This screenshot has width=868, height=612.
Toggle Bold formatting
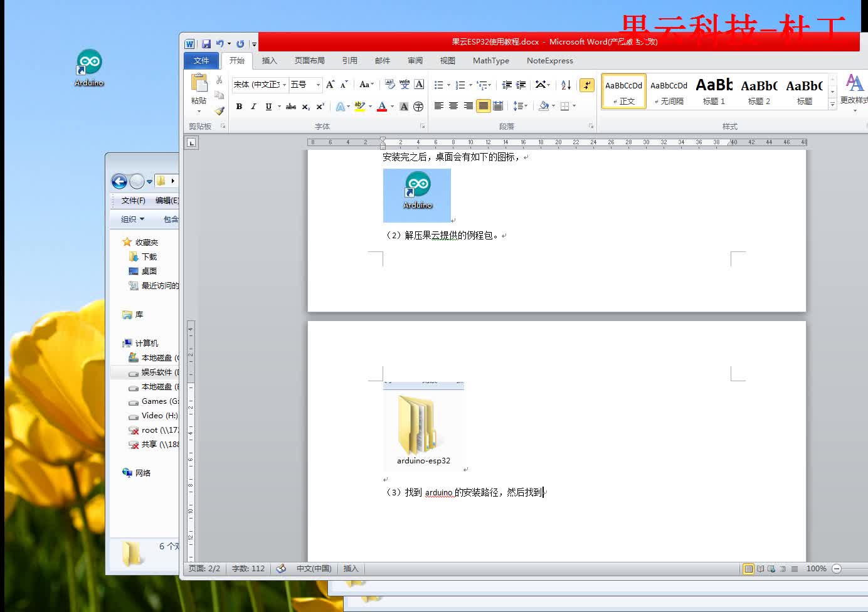click(x=239, y=107)
